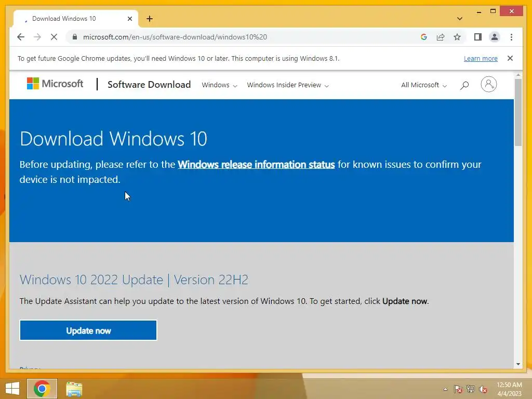
Task: Expand the Windows navigation menu
Action: pos(219,85)
